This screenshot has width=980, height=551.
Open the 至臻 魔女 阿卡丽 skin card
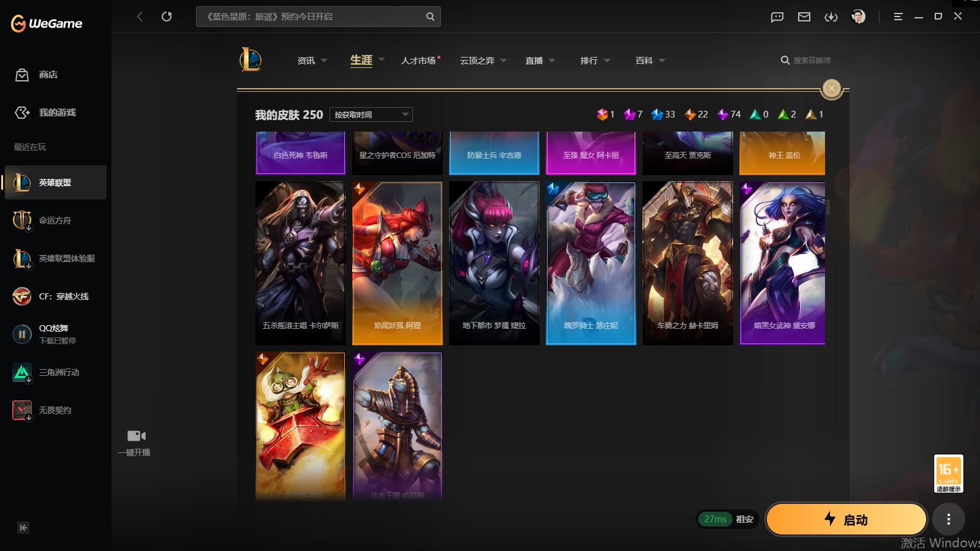tap(591, 153)
